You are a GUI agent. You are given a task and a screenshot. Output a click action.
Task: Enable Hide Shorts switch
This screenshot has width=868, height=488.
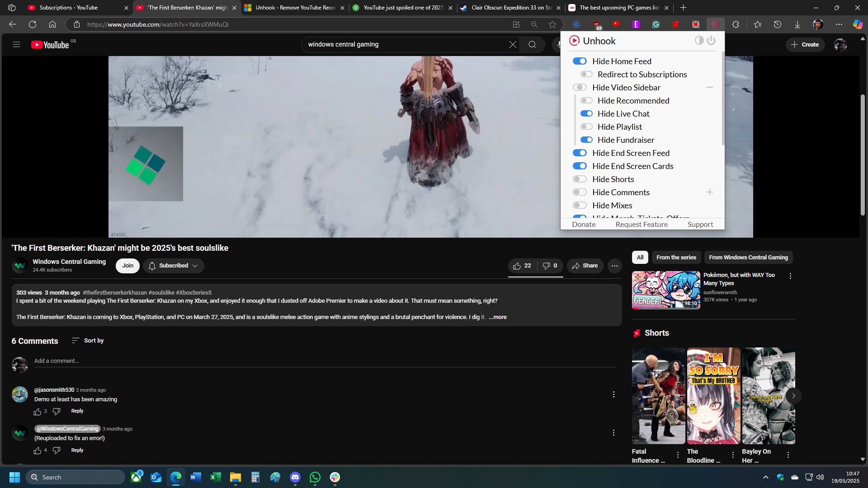point(580,179)
